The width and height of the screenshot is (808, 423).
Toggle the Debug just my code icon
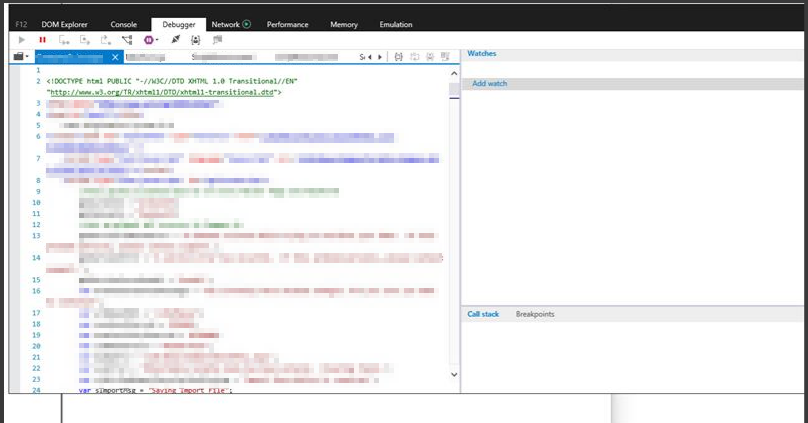195,40
